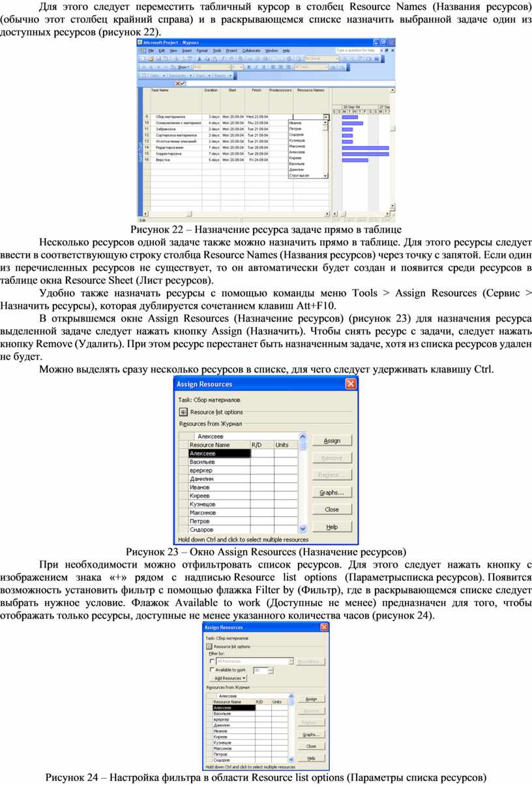
Task: Click the Gantt bar for task row 16
Action: pos(355,159)
